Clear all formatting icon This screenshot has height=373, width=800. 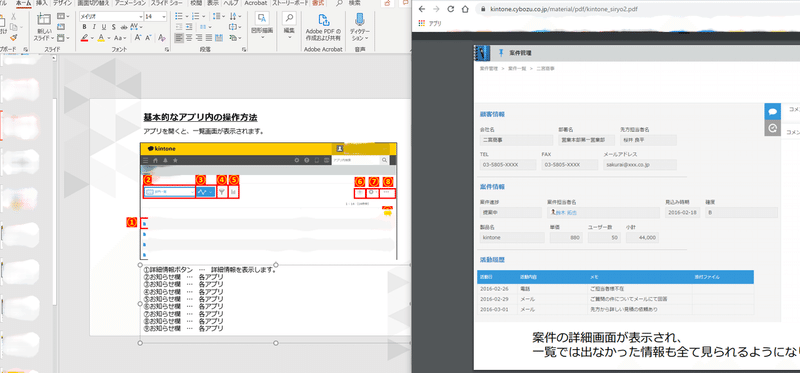tap(162, 38)
